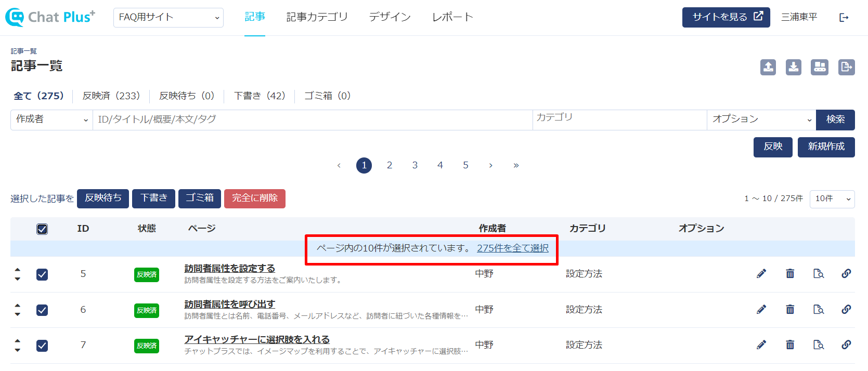Uncheck the checkbox for article ID 7

(42, 346)
